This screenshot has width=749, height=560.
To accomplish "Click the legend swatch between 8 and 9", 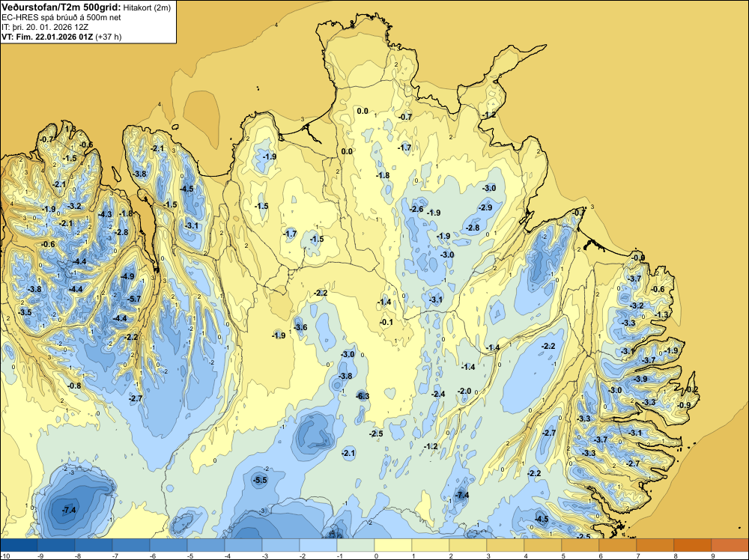I will point(693,545).
